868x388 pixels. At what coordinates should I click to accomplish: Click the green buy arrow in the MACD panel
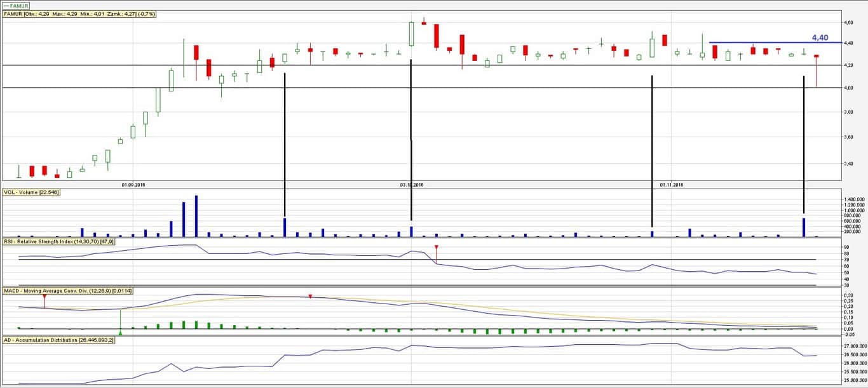tap(120, 332)
